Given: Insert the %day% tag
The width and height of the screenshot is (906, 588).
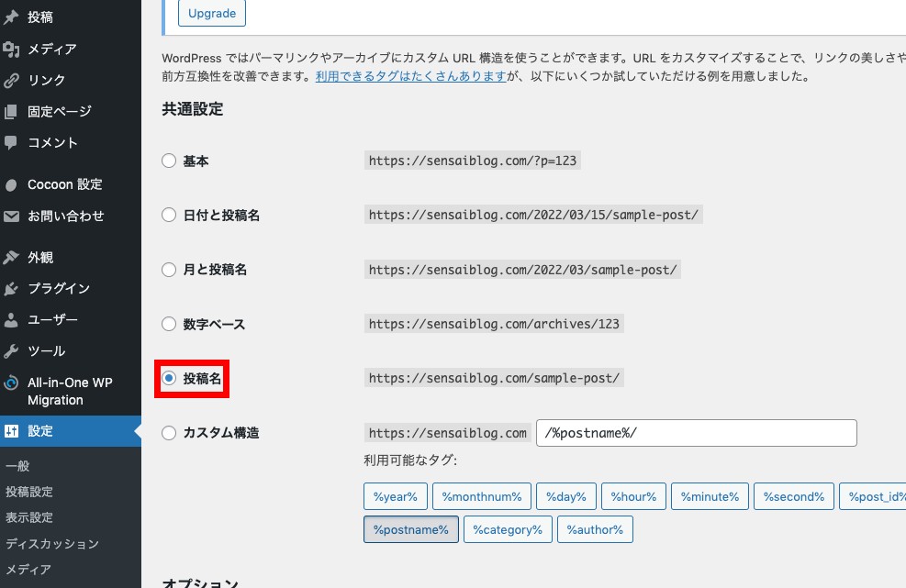Looking at the screenshot, I should [x=566, y=497].
